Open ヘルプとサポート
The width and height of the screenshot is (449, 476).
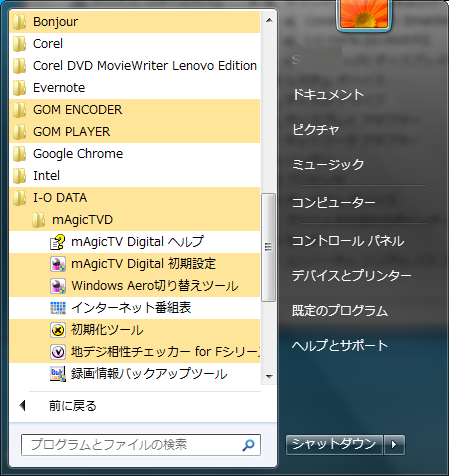coord(340,345)
